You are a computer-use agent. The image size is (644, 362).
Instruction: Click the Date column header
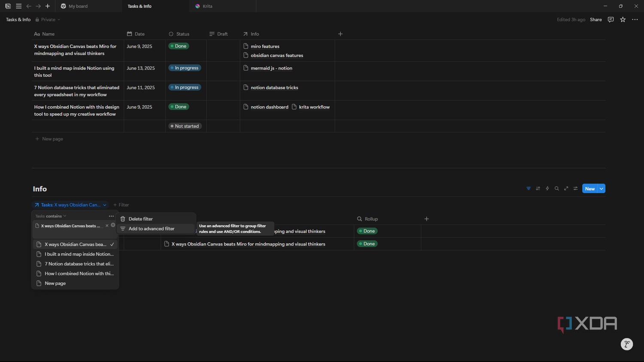coord(145,34)
